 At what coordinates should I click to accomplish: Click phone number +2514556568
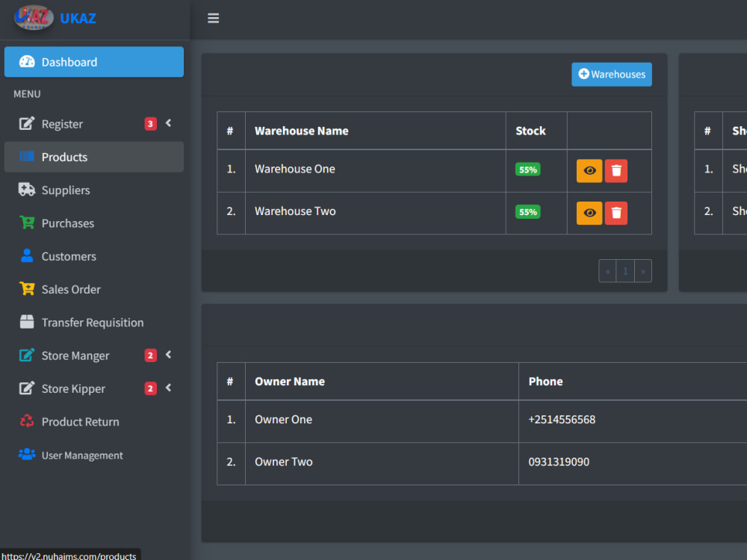562,420
